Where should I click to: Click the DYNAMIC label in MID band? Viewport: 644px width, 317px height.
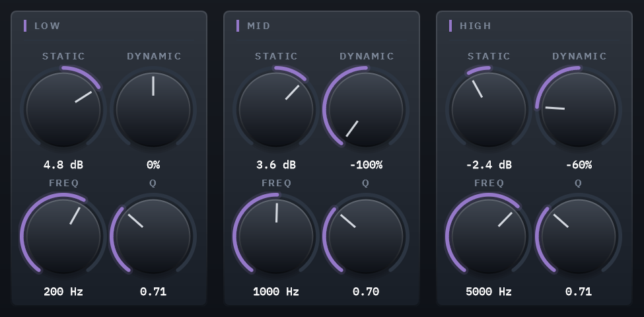click(x=367, y=56)
